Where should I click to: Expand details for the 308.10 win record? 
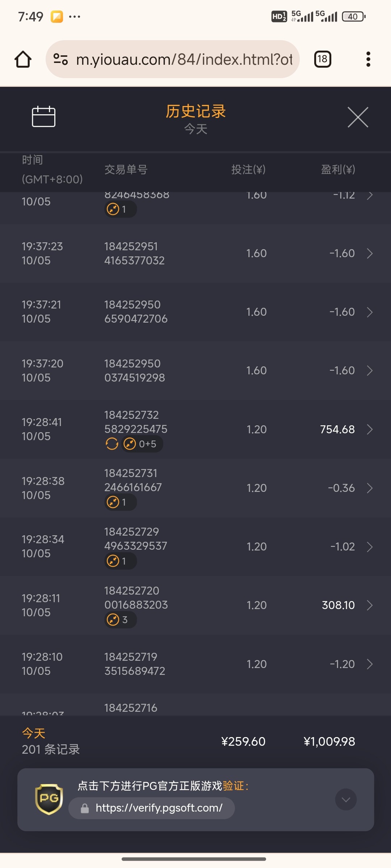point(370,605)
